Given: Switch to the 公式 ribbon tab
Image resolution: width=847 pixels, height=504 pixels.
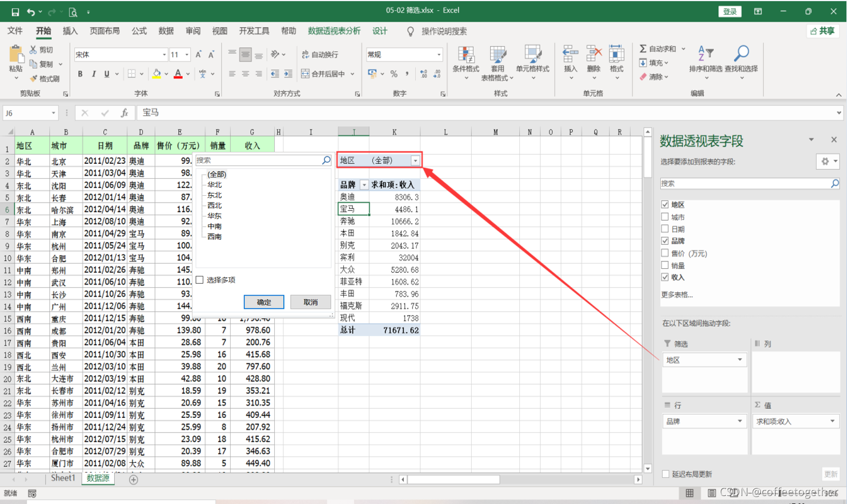Looking at the screenshot, I should click(139, 31).
